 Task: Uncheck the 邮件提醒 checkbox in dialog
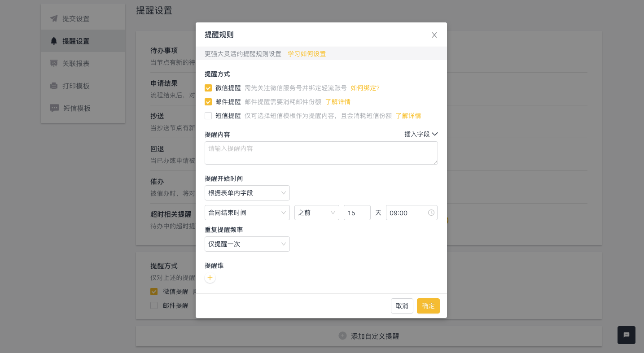coord(208,102)
